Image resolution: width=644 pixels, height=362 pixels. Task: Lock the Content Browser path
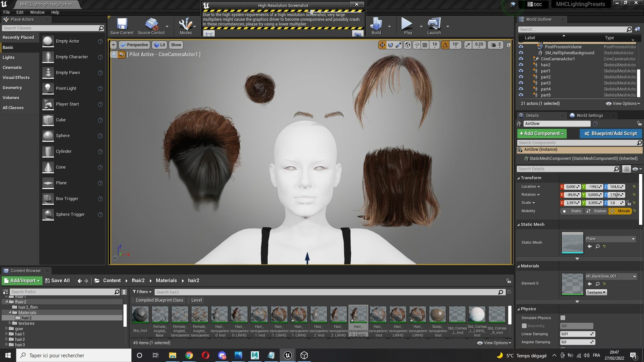(x=508, y=281)
